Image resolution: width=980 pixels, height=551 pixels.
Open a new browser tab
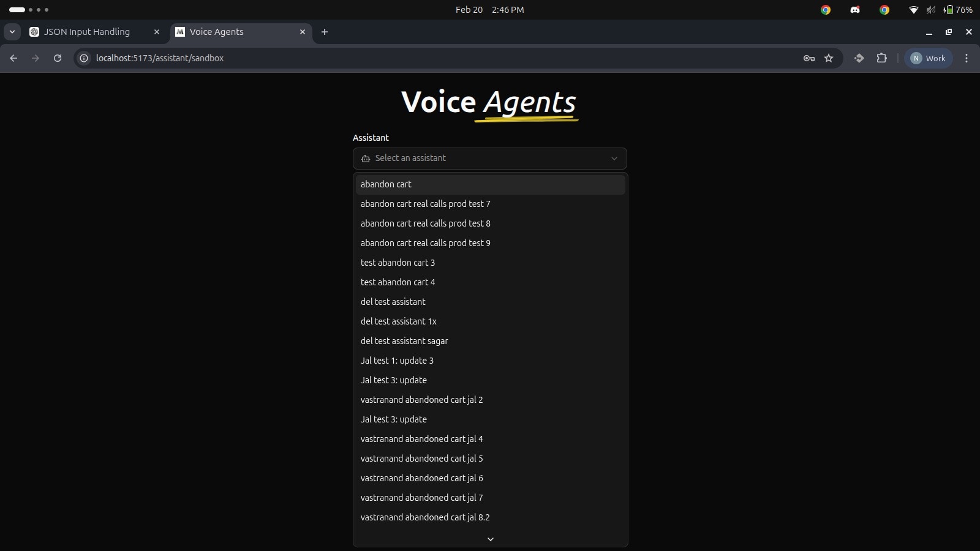tap(325, 32)
